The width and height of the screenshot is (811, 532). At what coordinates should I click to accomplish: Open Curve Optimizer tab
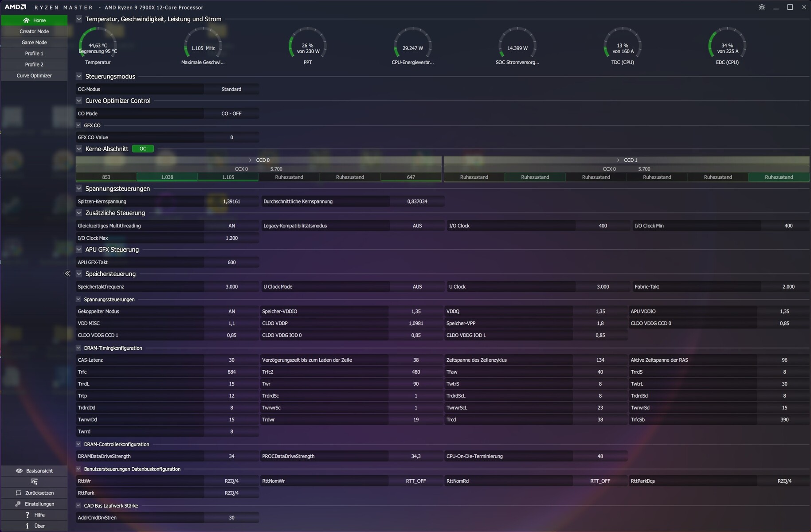34,76
